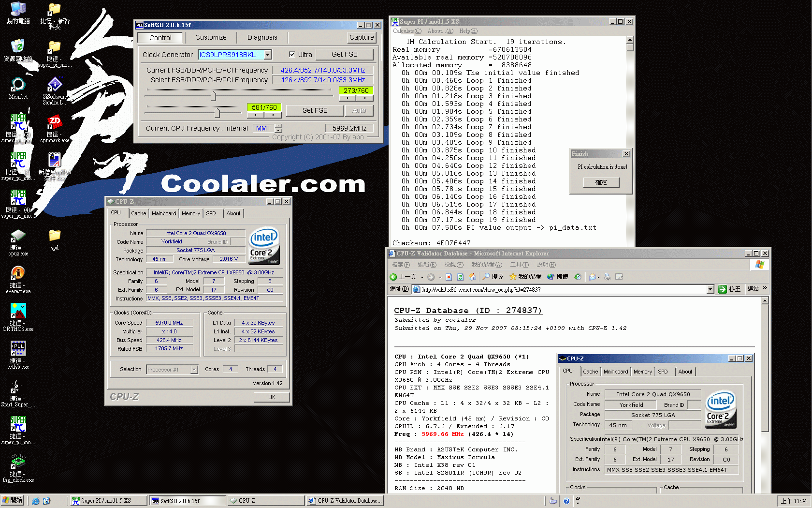This screenshot has width=812, height=508.
Task: Open the My Computer desktop icon
Action: coord(18,13)
